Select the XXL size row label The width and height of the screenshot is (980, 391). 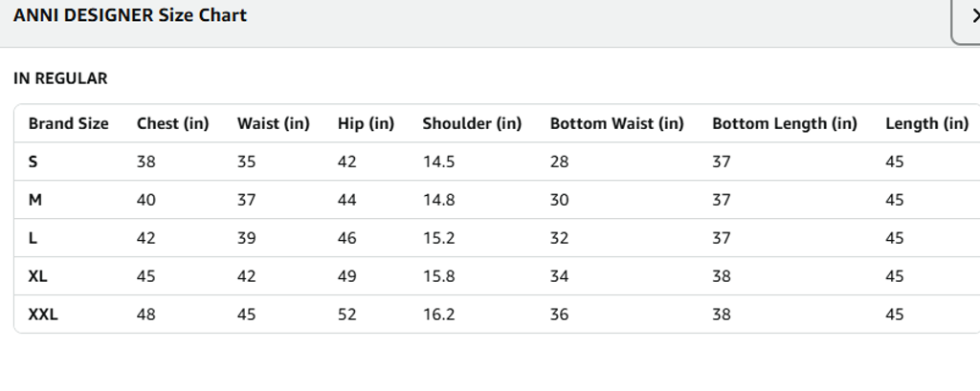(x=43, y=315)
